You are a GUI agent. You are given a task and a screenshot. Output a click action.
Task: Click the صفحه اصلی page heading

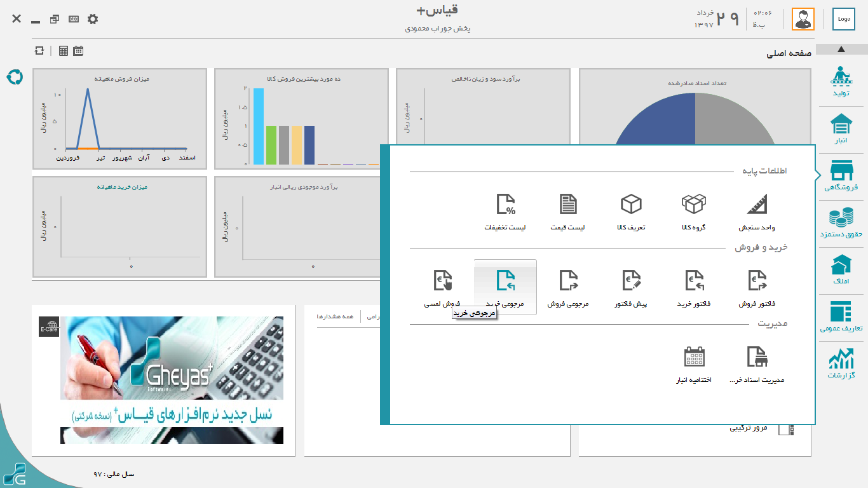point(789,54)
